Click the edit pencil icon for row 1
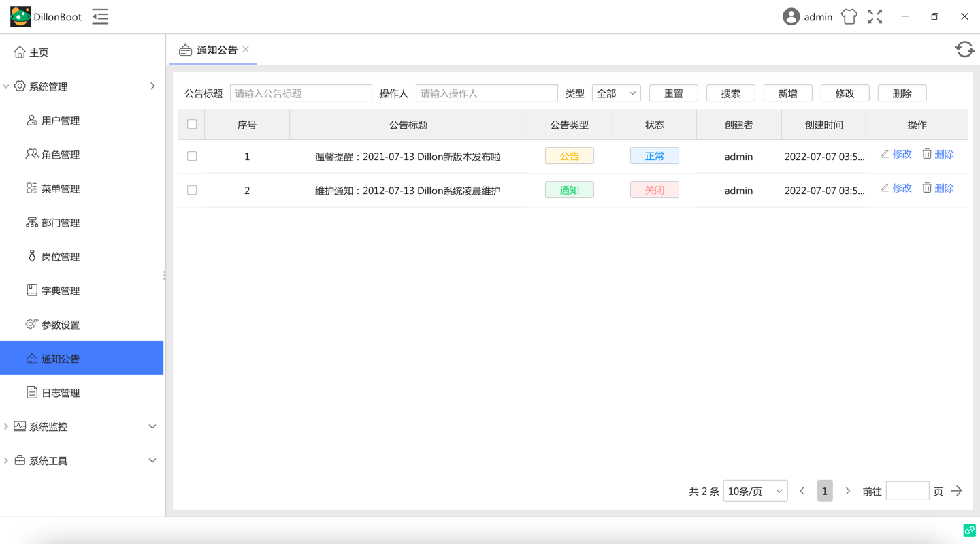This screenshot has width=980, height=544. tap(885, 154)
